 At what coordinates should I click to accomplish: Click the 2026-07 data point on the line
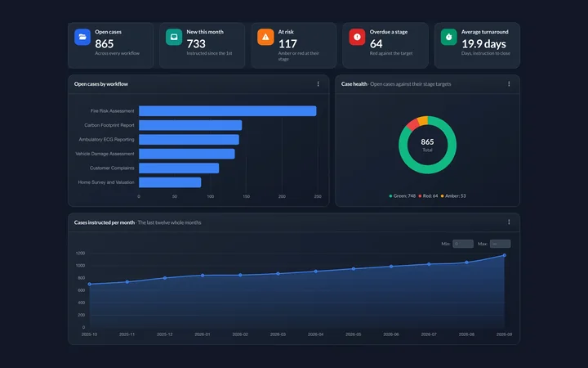429,264
